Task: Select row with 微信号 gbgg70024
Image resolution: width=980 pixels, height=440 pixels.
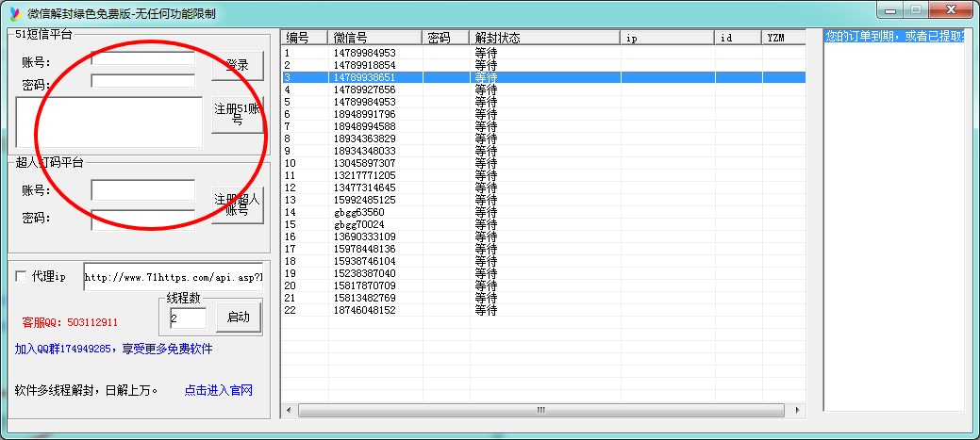Action: coord(543,224)
